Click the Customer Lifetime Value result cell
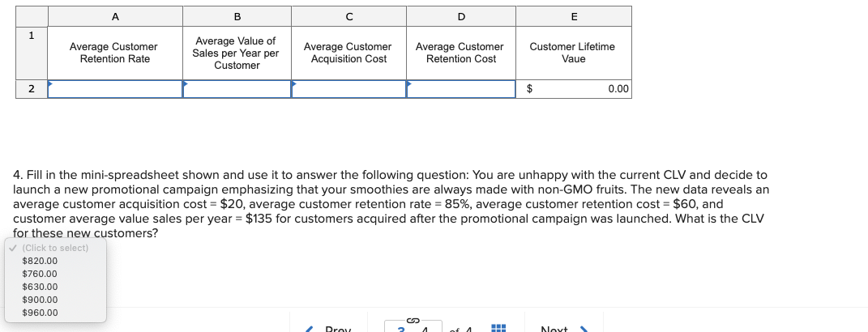The width and height of the screenshot is (868, 332). tap(574, 89)
